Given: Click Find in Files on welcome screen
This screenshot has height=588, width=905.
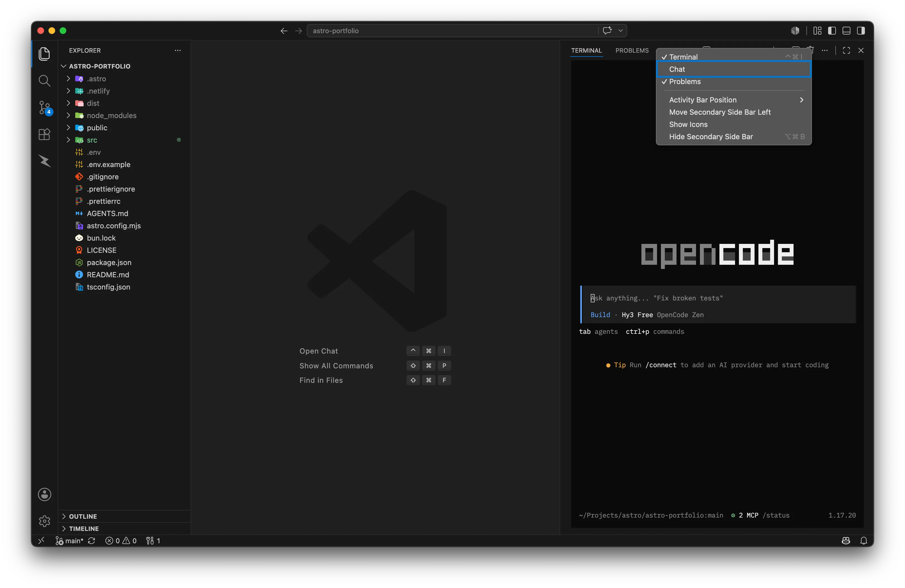Looking at the screenshot, I should click(321, 380).
